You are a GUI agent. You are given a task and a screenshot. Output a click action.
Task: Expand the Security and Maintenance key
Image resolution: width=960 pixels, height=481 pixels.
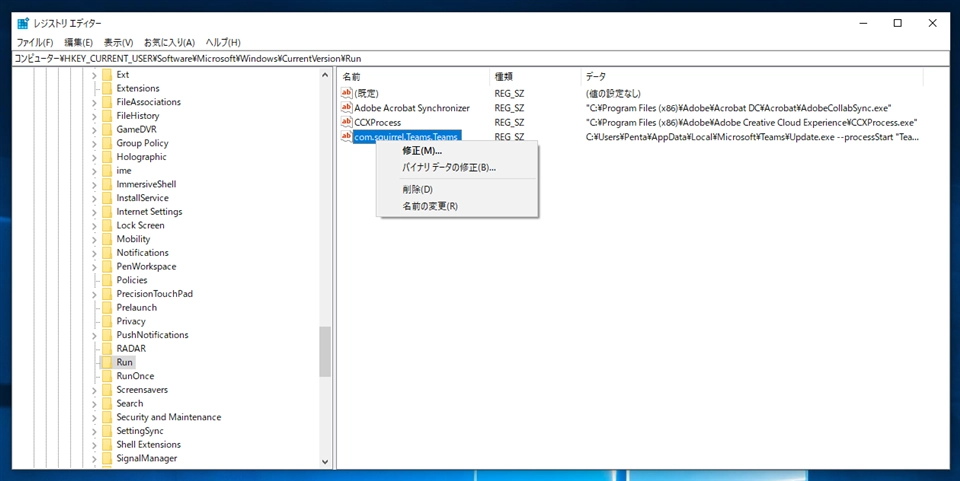click(94, 417)
